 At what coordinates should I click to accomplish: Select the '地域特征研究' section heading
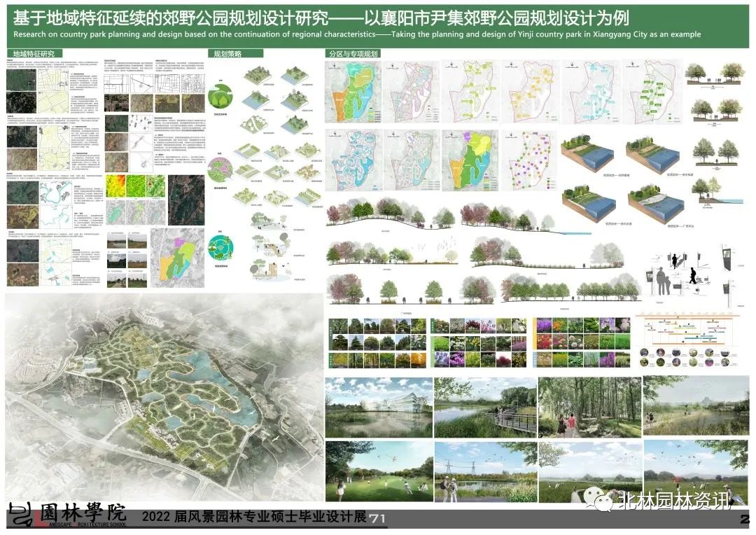coord(34,53)
